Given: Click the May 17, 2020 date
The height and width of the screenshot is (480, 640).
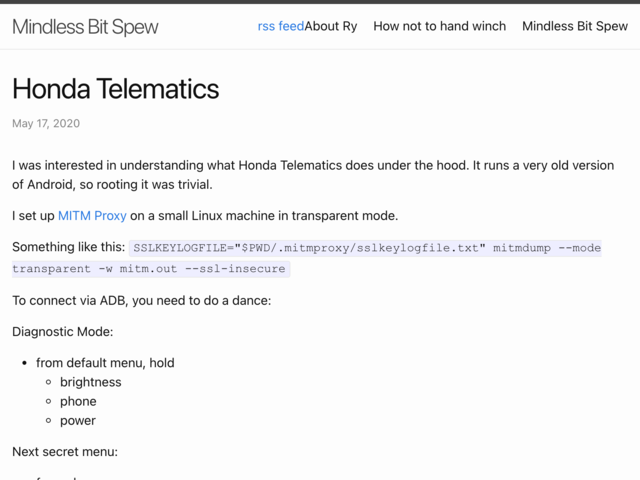Looking at the screenshot, I should [46, 123].
